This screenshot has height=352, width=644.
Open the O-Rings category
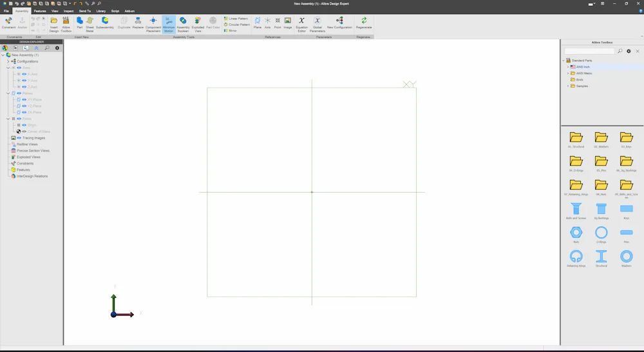(601, 235)
